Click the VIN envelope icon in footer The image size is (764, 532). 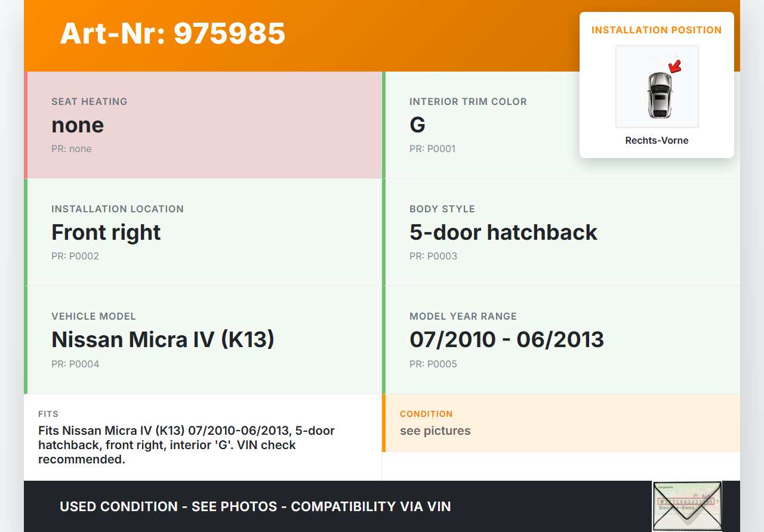tap(686, 506)
